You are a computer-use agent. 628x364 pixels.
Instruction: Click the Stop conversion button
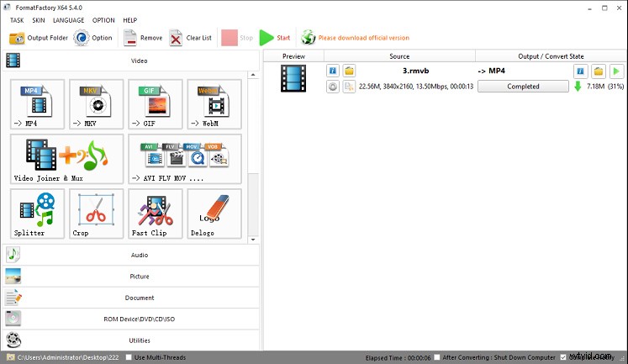tap(237, 38)
